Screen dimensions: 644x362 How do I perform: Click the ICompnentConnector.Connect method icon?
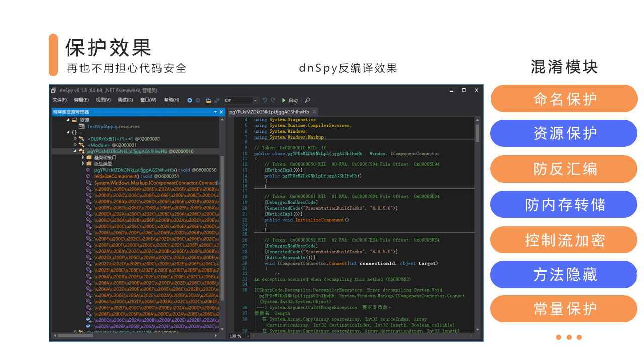pos(88,183)
